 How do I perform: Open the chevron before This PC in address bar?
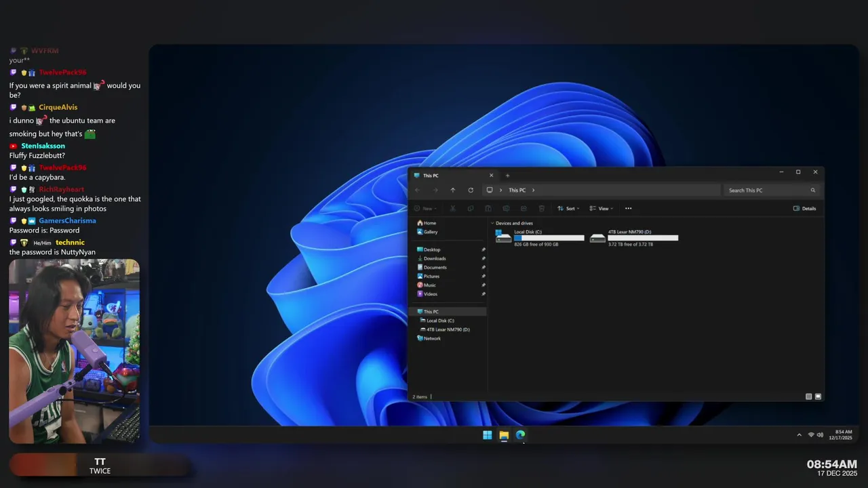(x=500, y=190)
